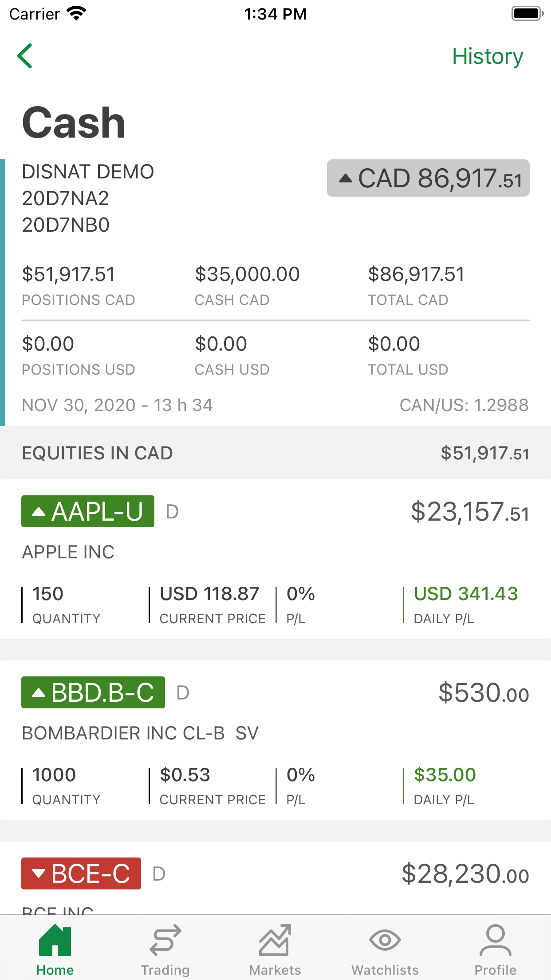
Task: Tap the Equities in CAD section header
Action: (275, 453)
